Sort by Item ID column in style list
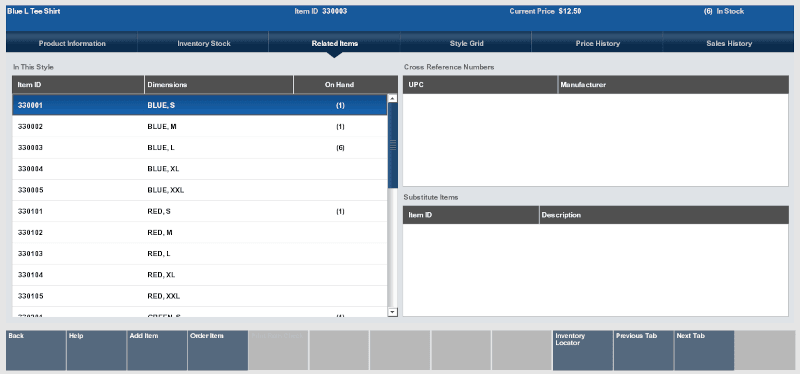The height and width of the screenshot is (374, 800). point(78,85)
